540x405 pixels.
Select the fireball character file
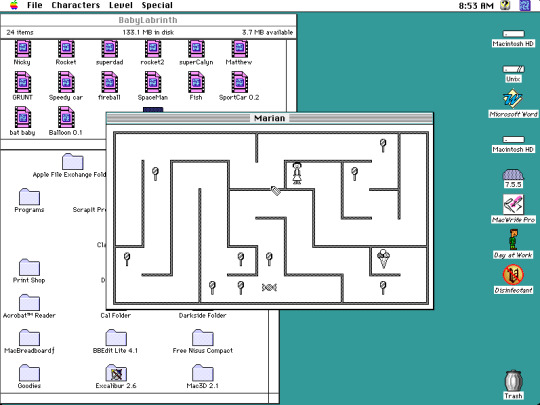point(110,82)
